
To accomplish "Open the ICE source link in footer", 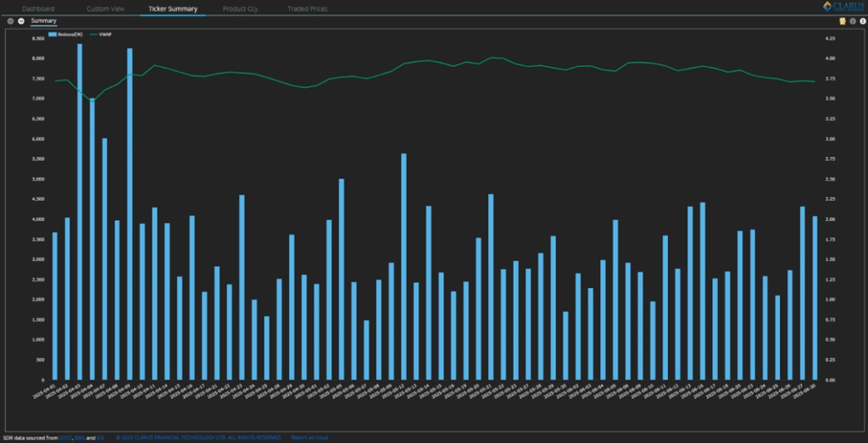I will 102,438.
